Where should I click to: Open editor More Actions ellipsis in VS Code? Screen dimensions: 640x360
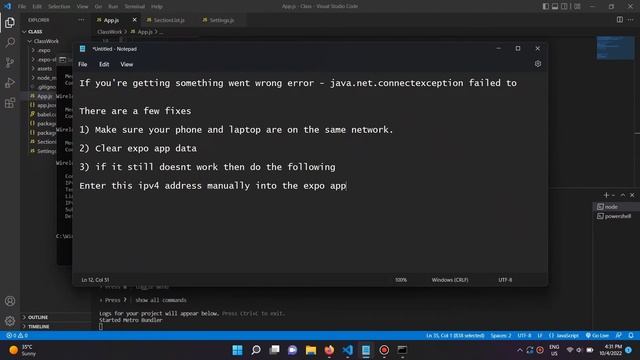point(630,20)
